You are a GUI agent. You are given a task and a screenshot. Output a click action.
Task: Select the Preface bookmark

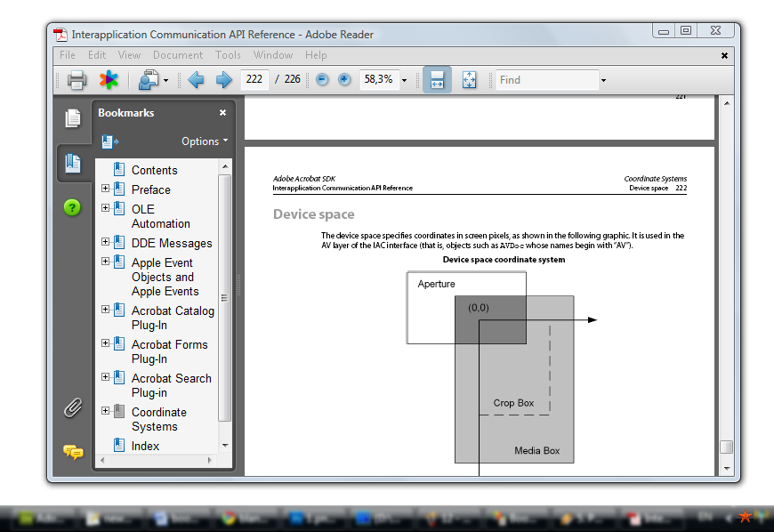tap(151, 190)
